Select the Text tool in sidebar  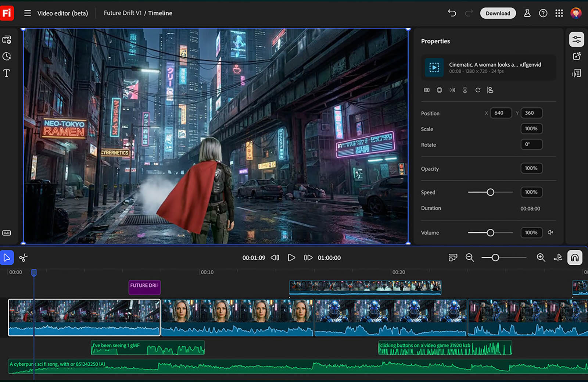(x=7, y=73)
